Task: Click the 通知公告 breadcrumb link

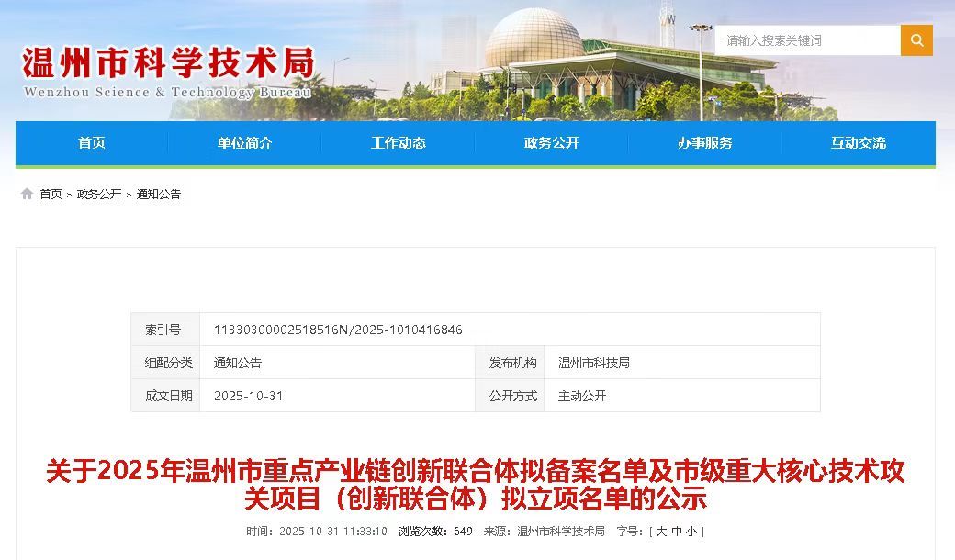Action: [x=159, y=195]
